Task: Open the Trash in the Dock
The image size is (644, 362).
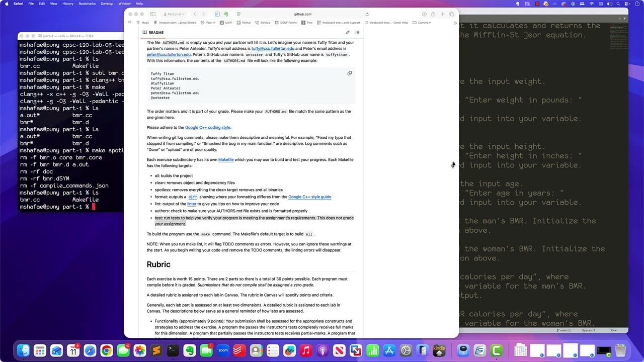Action: [620, 350]
